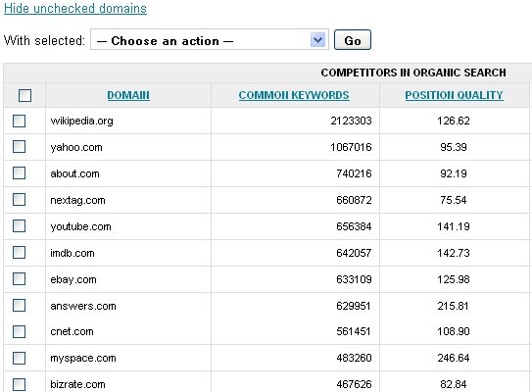Select the wikipedia.org domain text
532x392 pixels.
[x=81, y=122]
